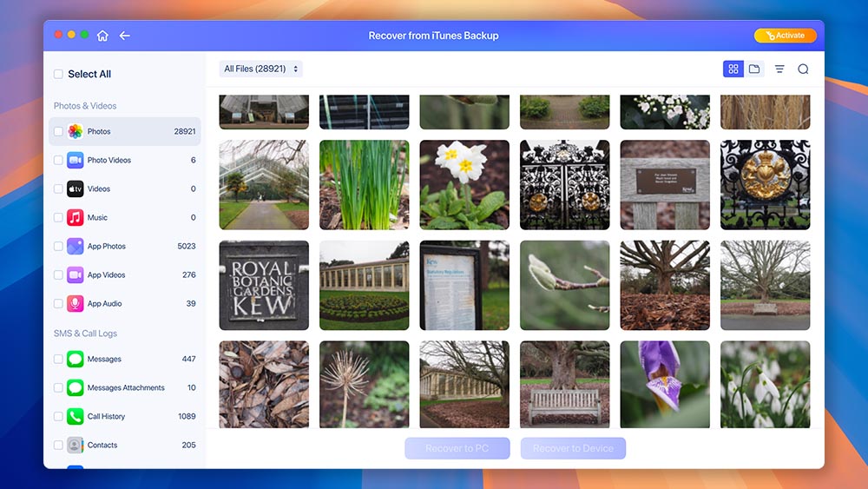Open the glasshouse path photo

tap(264, 185)
